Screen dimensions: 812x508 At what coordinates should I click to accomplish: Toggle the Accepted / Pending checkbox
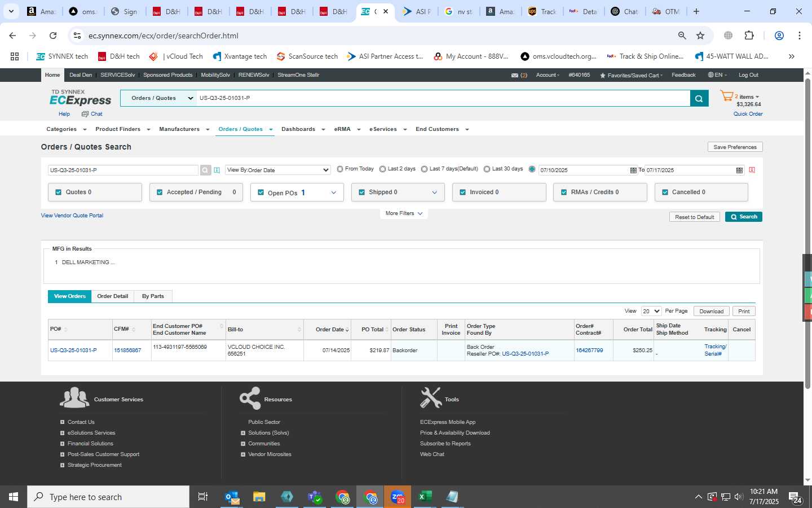click(x=160, y=192)
